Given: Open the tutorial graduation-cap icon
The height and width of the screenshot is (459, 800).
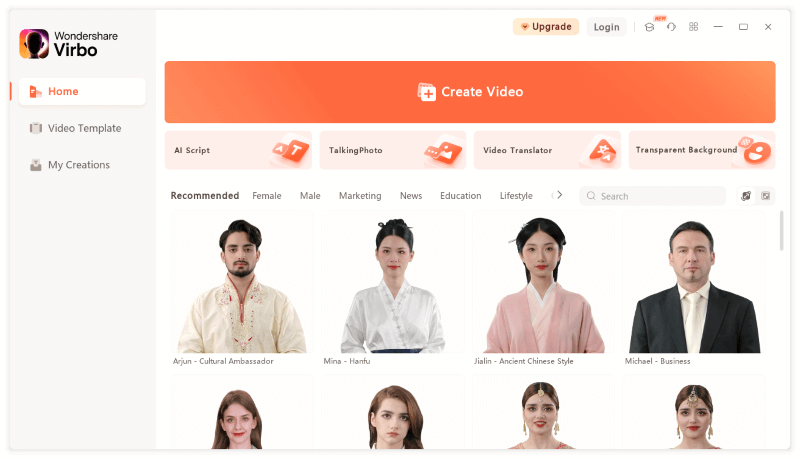Looking at the screenshot, I should [649, 27].
